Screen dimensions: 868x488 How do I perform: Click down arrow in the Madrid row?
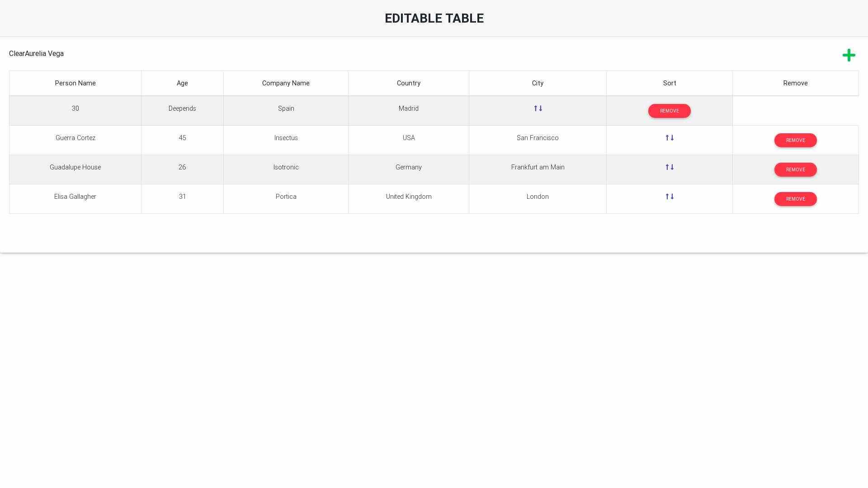(x=541, y=108)
